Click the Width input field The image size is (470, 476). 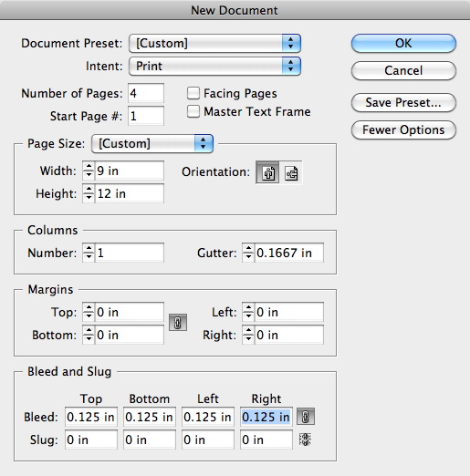tap(130, 171)
